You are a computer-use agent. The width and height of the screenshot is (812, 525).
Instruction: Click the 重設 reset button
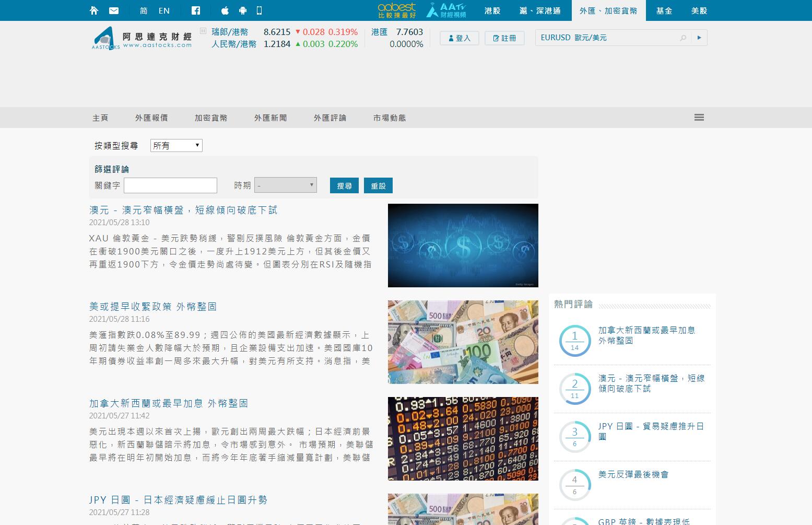click(x=378, y=185)
